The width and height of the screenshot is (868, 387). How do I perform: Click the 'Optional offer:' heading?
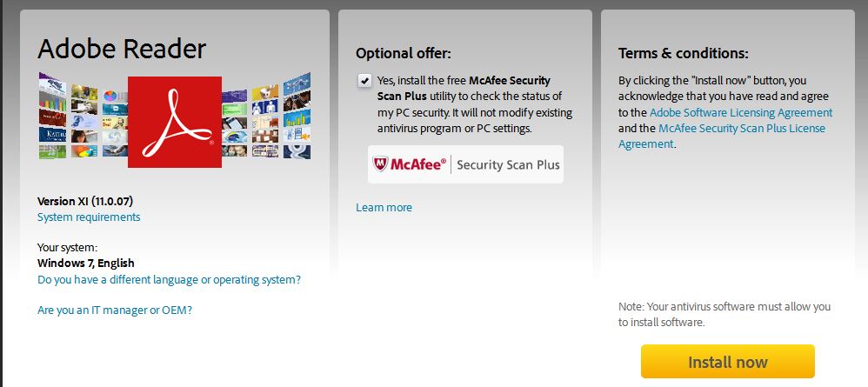[x=404, y=52]
